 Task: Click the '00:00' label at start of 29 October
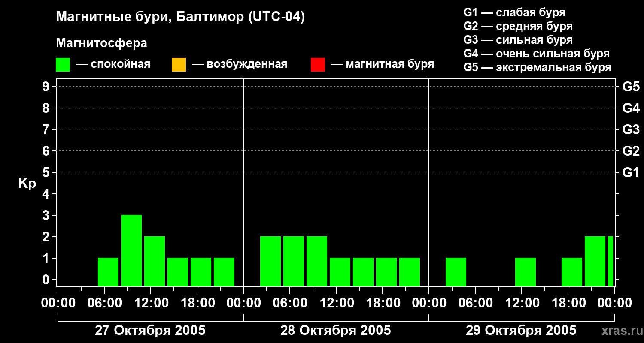pos(429,303)
